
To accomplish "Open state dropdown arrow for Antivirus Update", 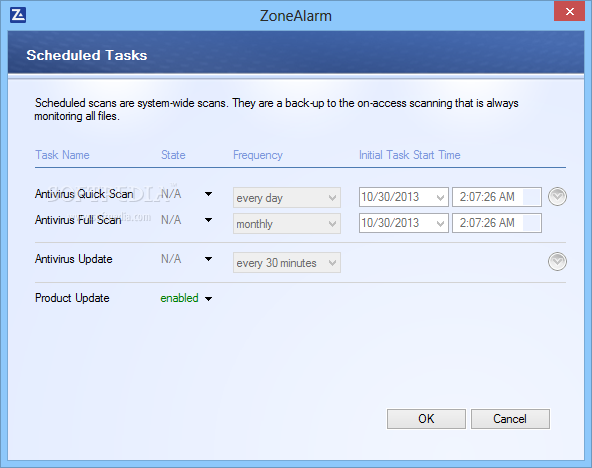I will [x=208, y=259].
